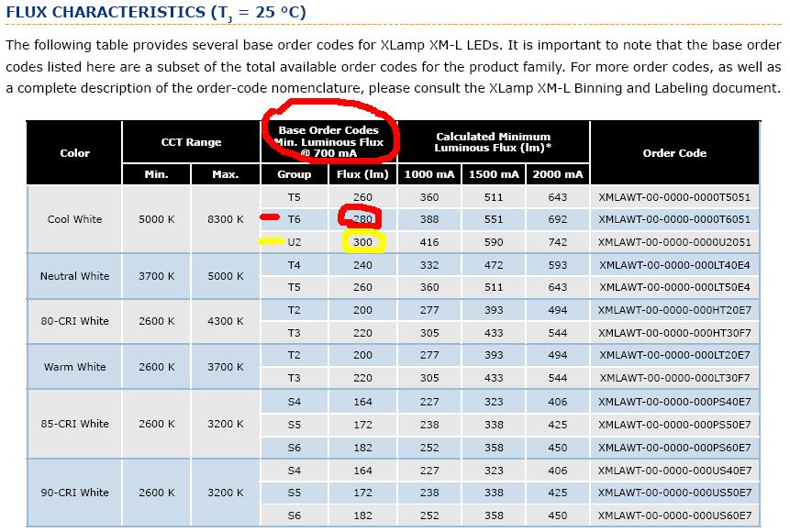Click order code XMLAWT-00-0000-000US40E7
Viewport: 790px width, 532px height.
(x=674, y=471)
